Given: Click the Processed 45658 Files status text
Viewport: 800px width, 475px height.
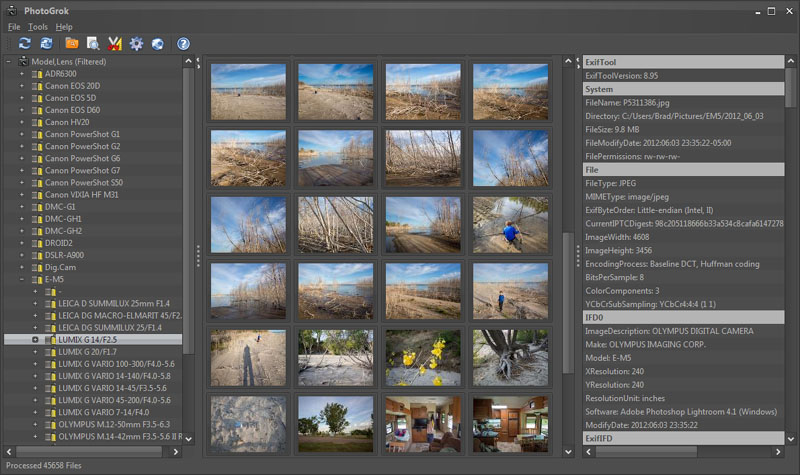Looking at the screenshot, I should tap(44, 466).
